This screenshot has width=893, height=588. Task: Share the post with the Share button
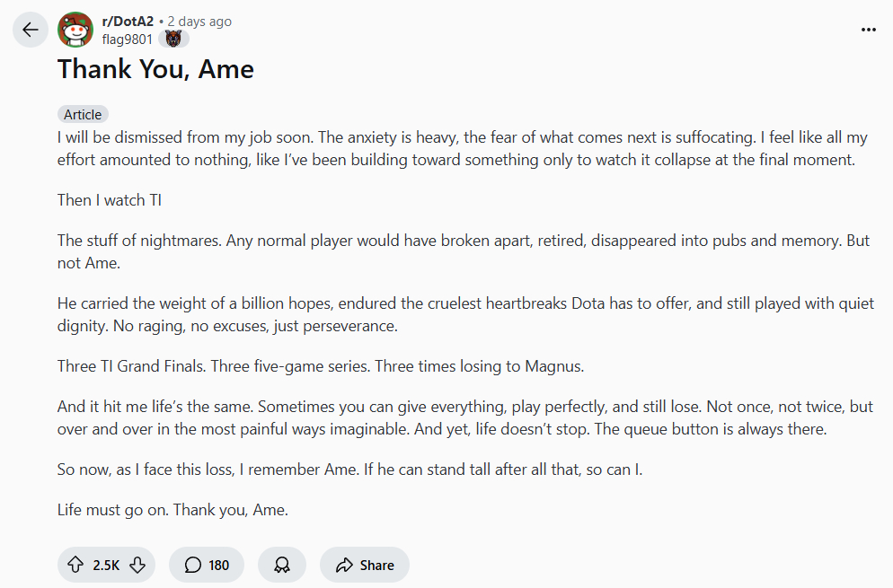365,565
